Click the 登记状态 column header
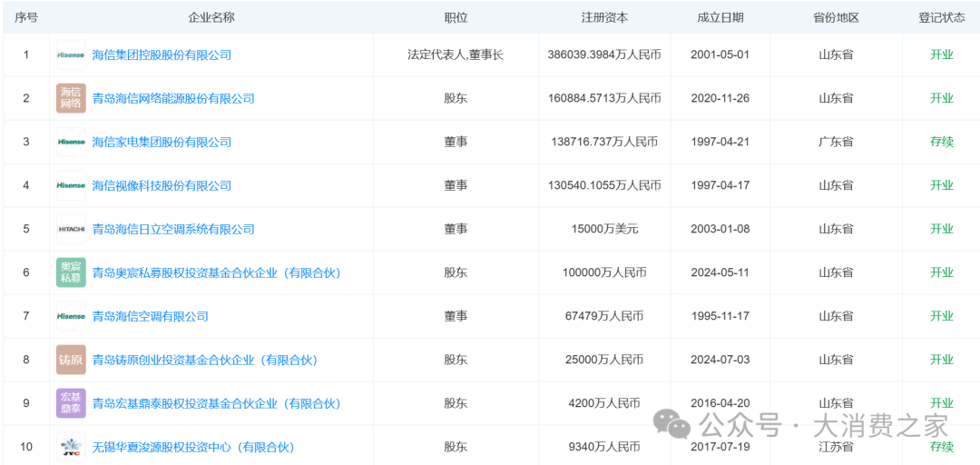The width and height of the screenshot is (980, 465). click(x=941, y=17)
